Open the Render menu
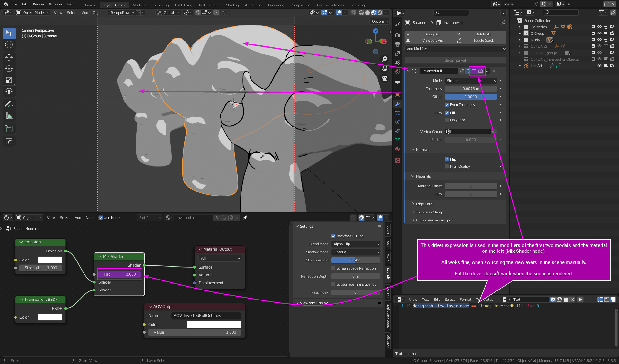The width and height of the screenshot is (619, 364). (x=38, y=4)
